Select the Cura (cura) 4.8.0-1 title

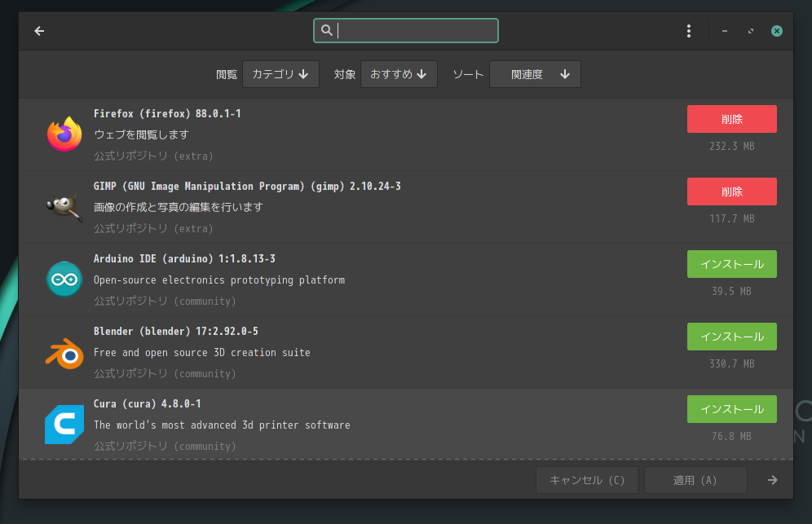147,403
